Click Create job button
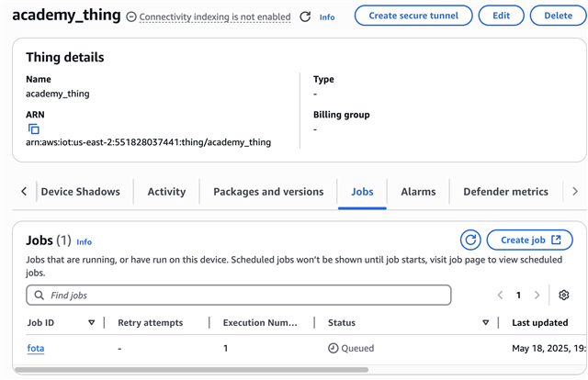Screen dimensions: 588x380 (x=529, y=240)
